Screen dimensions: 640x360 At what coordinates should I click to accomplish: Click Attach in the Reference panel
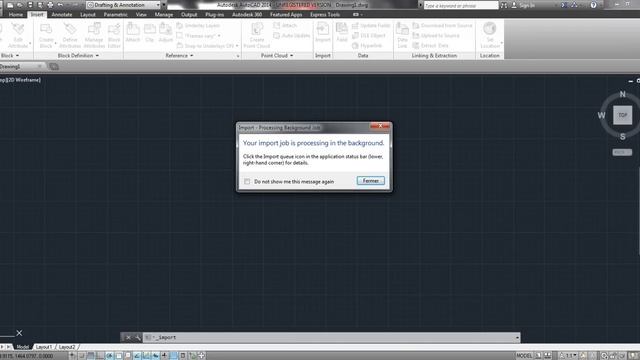[x=133, y=33]
